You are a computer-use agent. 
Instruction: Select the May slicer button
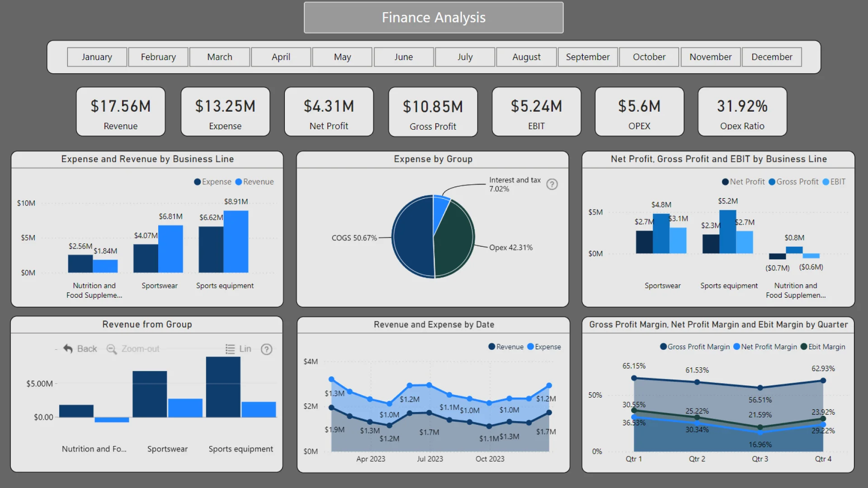click(342, 57)
